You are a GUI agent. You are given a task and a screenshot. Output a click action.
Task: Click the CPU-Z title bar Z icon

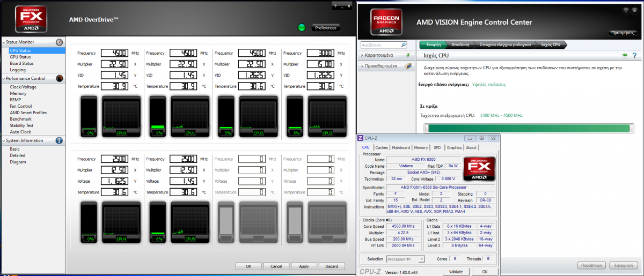point(361,138)
